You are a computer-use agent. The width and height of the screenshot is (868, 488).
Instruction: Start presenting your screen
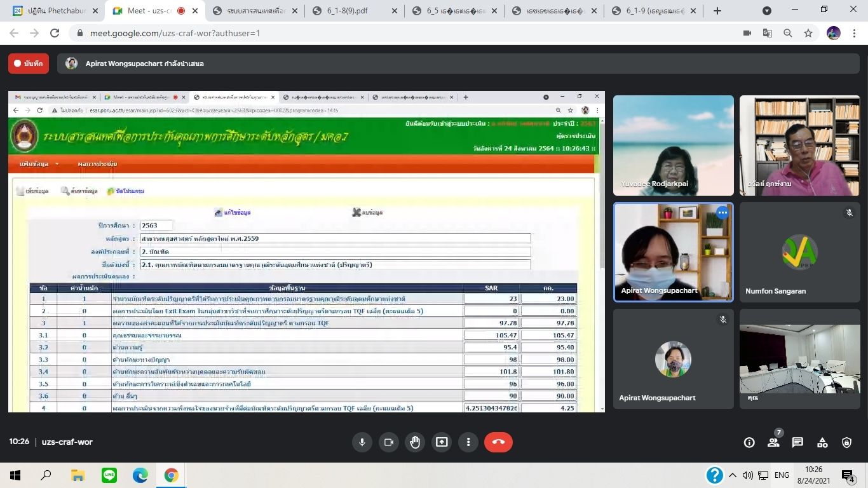tap(442, 442)
